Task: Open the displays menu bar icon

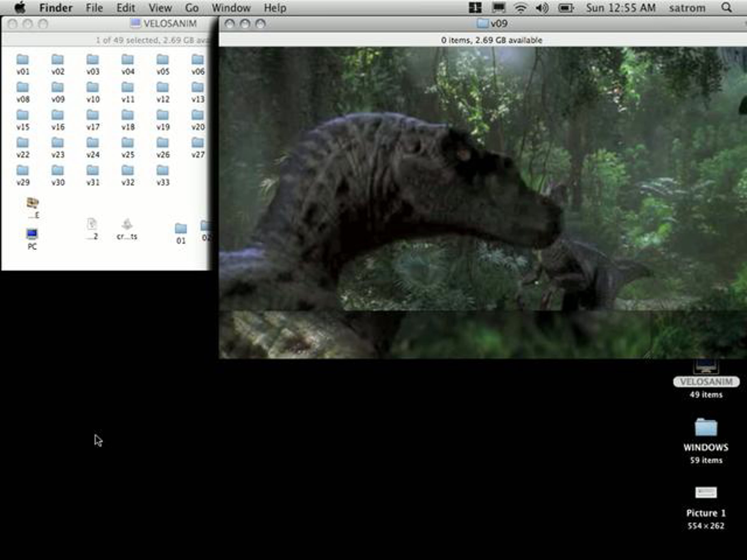Action: (x=499, y=8)
